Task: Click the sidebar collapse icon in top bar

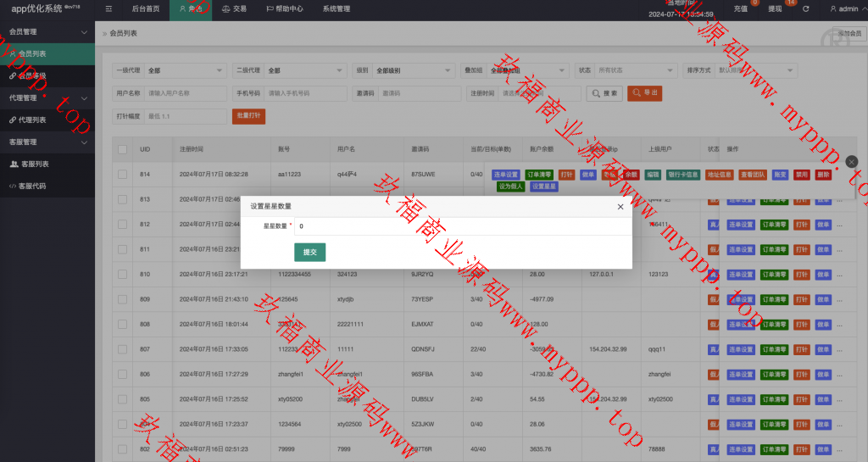Action: point(108,8)
